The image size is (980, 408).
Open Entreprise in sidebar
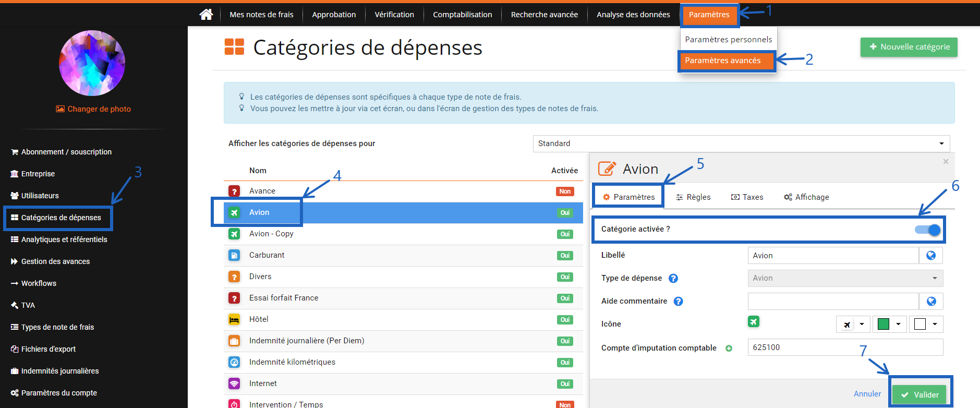point(32,174)
